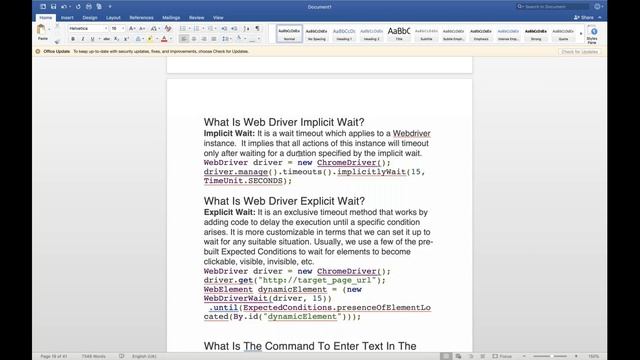The height and width of the screenshot is (360, 640).
Task: Toggle Strikethrough (abc) formatting
Action: (x=107, y=39)
